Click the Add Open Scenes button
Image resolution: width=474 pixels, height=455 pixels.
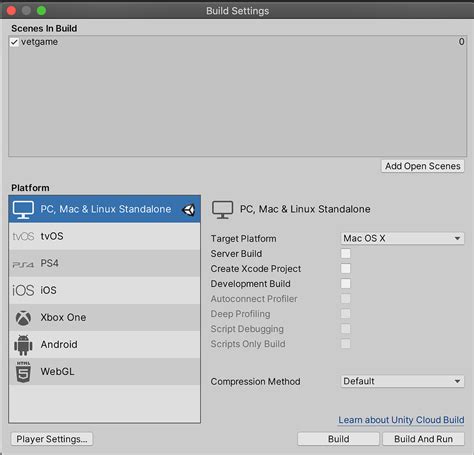point(423,166)
